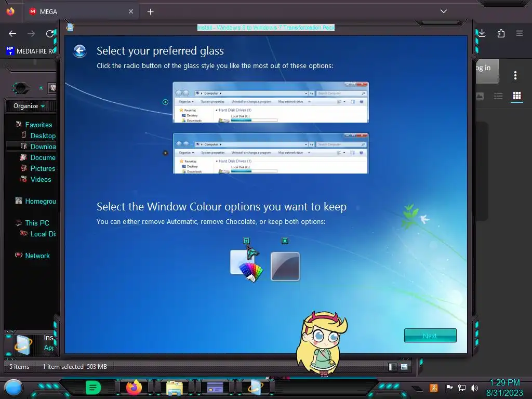532x399 pixels.
Task: Select the second glass style radio button
Action: coord(165,153)
